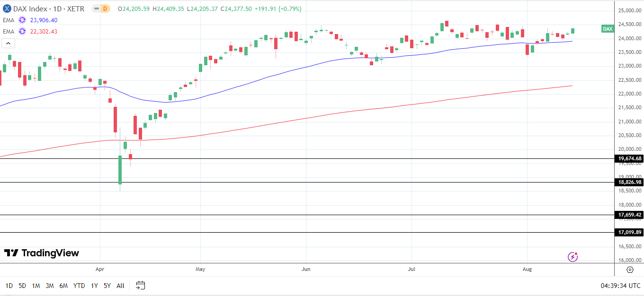The image size is (644, 296).
Task: Set time range to 1Y
Action: click(x=94, y=286)
